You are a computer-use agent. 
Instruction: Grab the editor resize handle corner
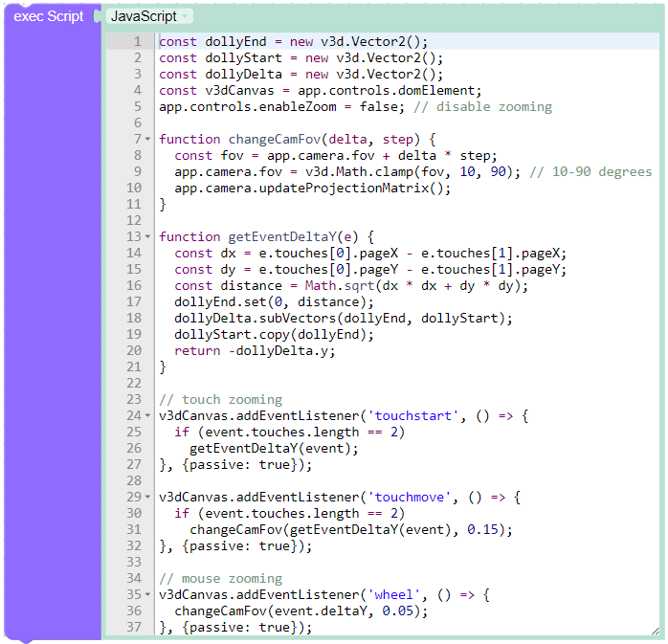pyautogui.click(x=655, y=631)
